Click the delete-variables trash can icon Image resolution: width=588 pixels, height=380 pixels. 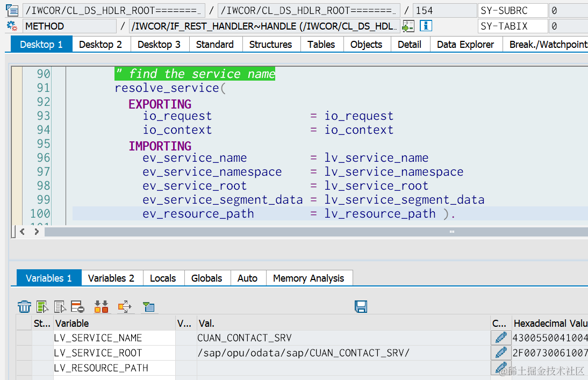[24, 306]
